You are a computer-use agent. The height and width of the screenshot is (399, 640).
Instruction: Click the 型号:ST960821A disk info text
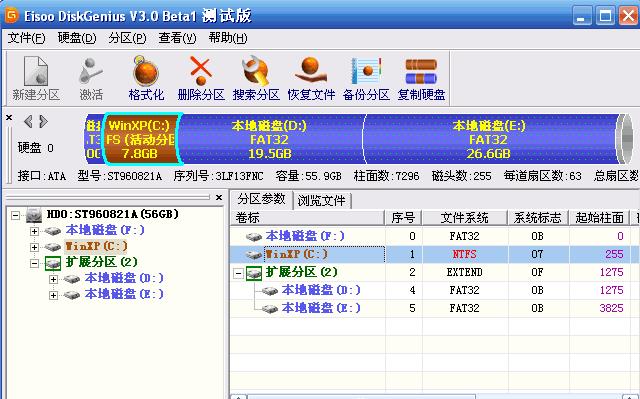[120, 176]
